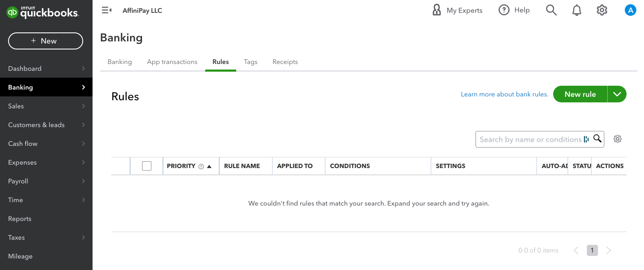Screen dimensions: 644x270
Task: Open rules table settings gear
Action: [x=618, y=139]
